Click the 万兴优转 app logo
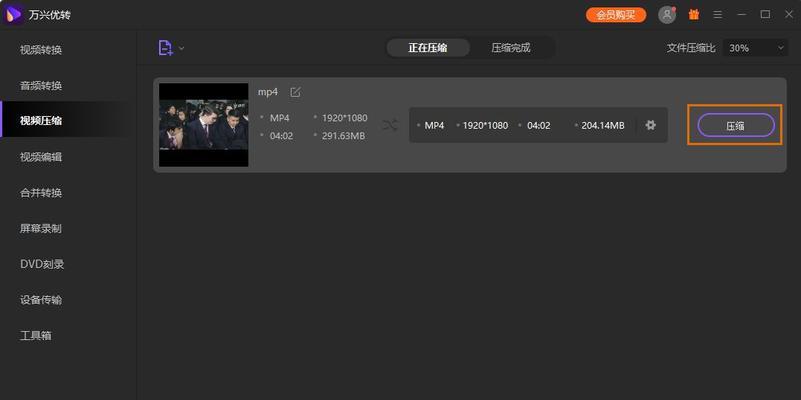Image resolution: width=801 pixels, height=400 pixels. [x=13, y=14]
